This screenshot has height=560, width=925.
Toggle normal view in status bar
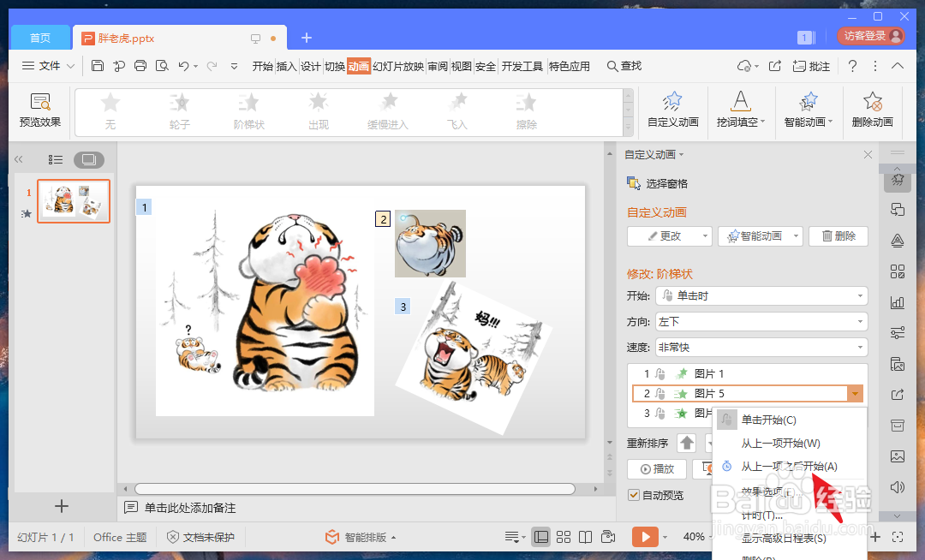tap(541, 536)
